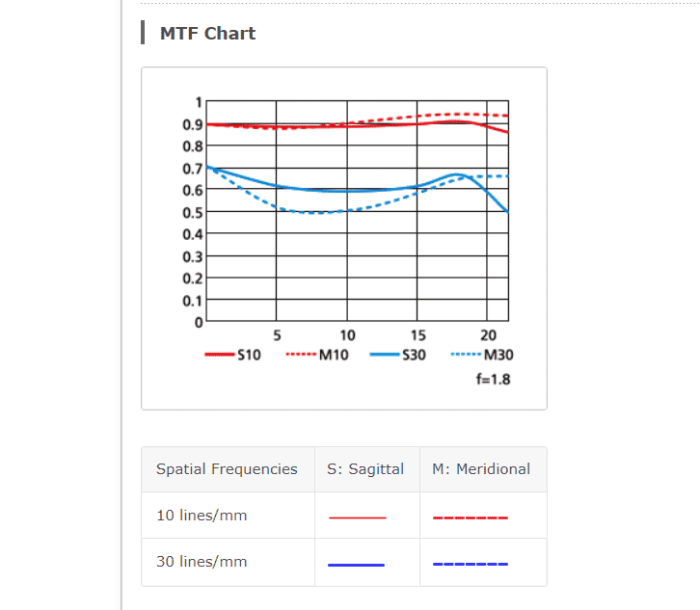Select the Spatial Frequencies column header
Image resolution: width=700 pixels, height=610 pixels.
point(227,469)
